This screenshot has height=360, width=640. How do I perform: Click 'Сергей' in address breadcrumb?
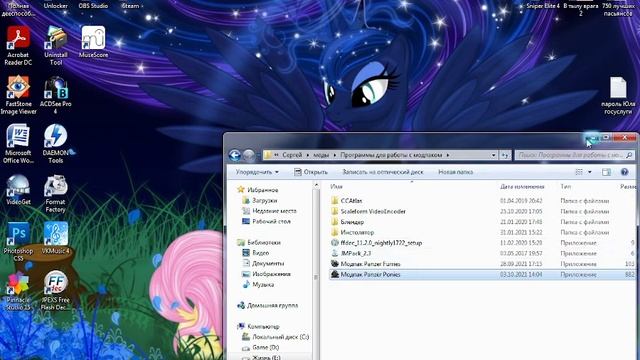tap(292, 155)
